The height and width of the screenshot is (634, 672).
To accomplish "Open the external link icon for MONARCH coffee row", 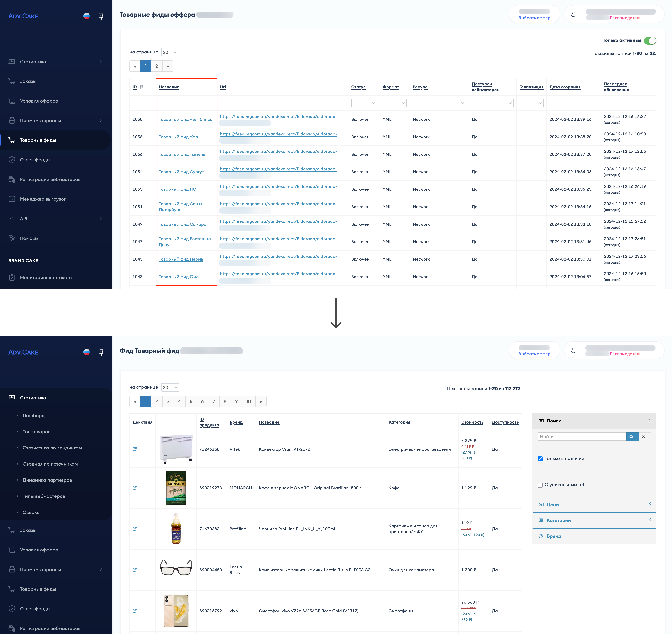I will [135, 488].
